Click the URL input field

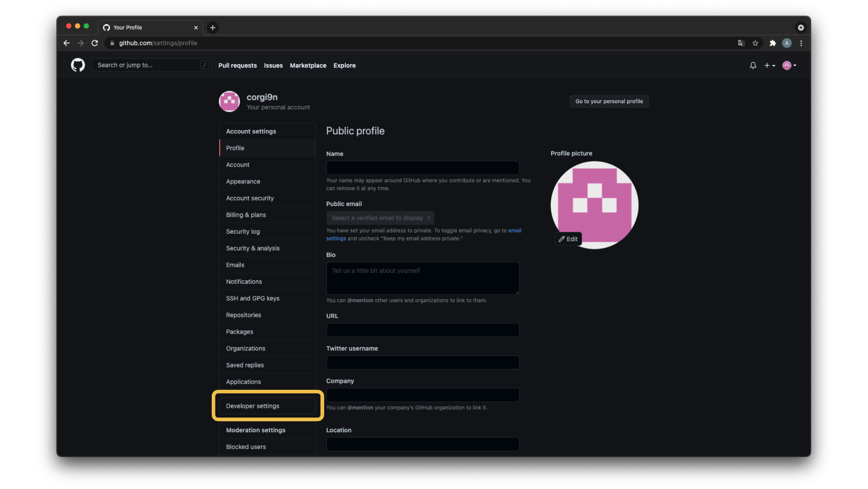pyautogui.click(x=423, y=330)
